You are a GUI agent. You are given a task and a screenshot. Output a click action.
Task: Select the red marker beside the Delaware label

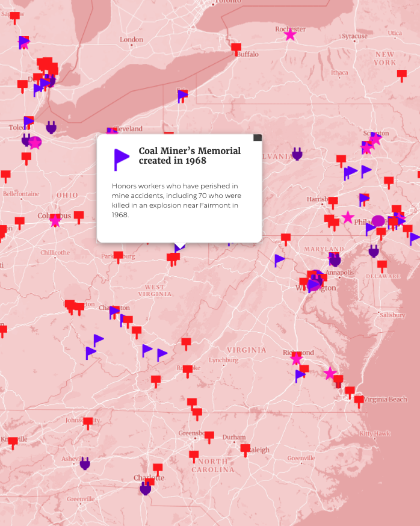(381, 267)
